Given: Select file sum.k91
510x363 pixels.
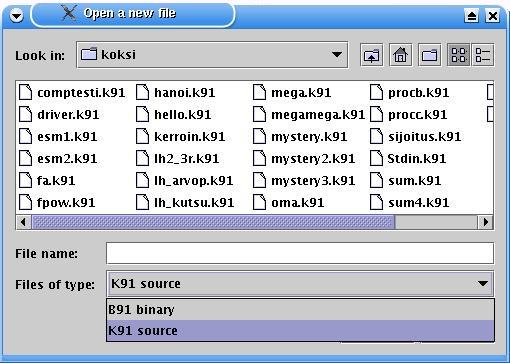Looking at the screenshot, I should pos(406,180).
